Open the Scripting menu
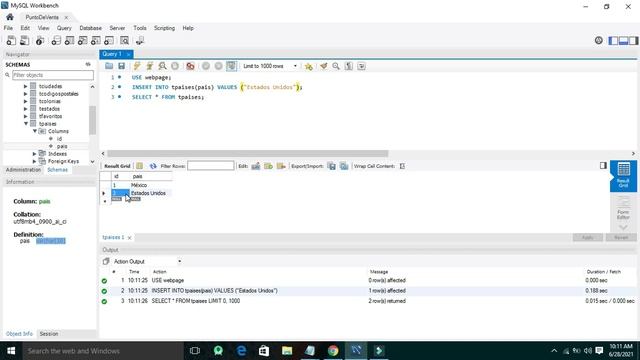 pos(164,28)
